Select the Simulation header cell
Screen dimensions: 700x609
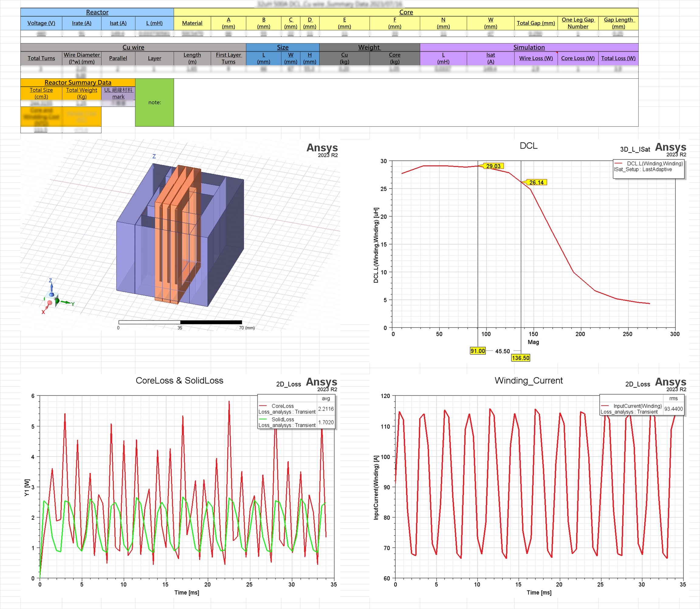(529, 47)
